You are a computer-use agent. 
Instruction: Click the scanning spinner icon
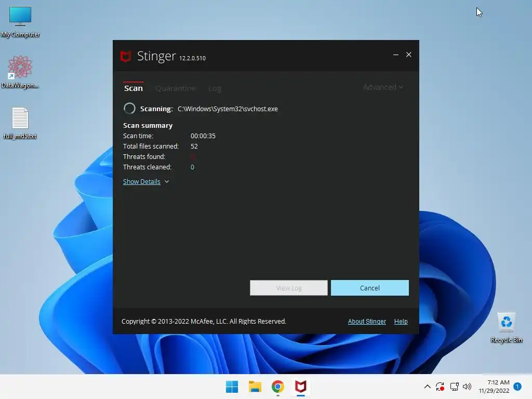pos(129,109)
